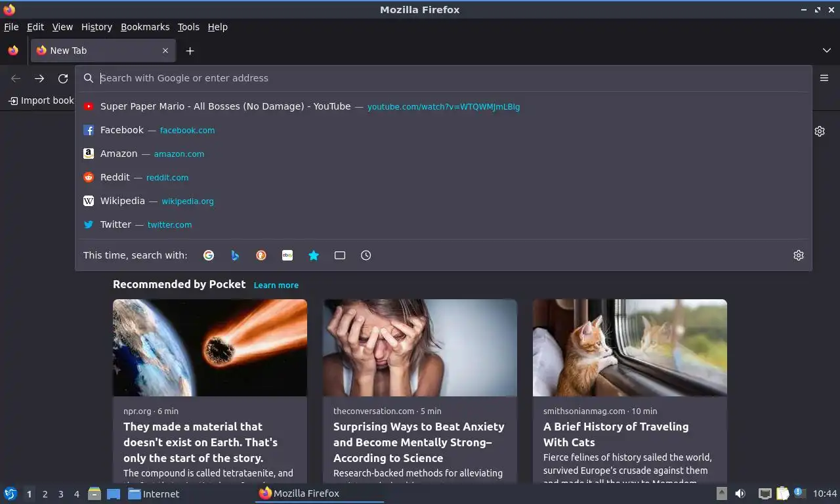Click the Reddit site icon in suggestions
The image size is (840, 504).
89,177
